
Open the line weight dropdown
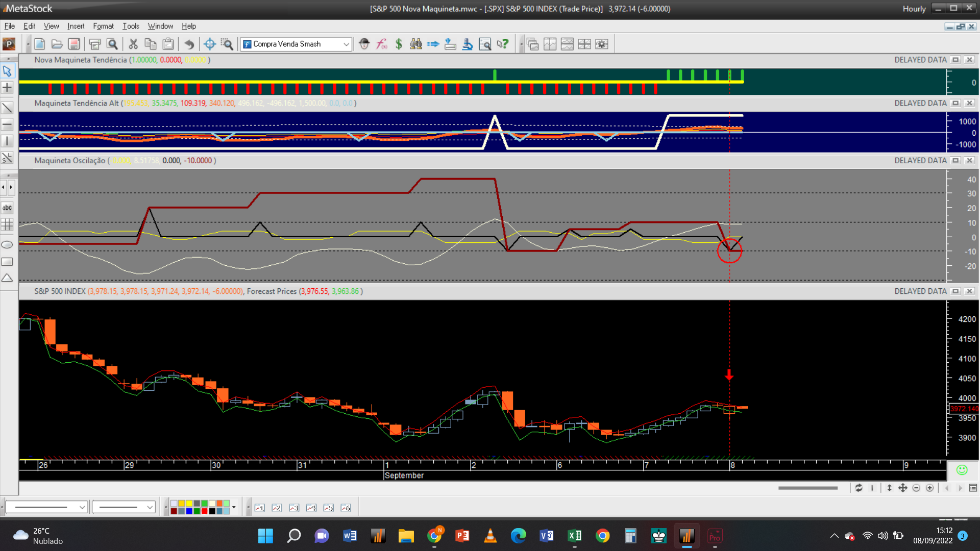(x=150, y=507)
